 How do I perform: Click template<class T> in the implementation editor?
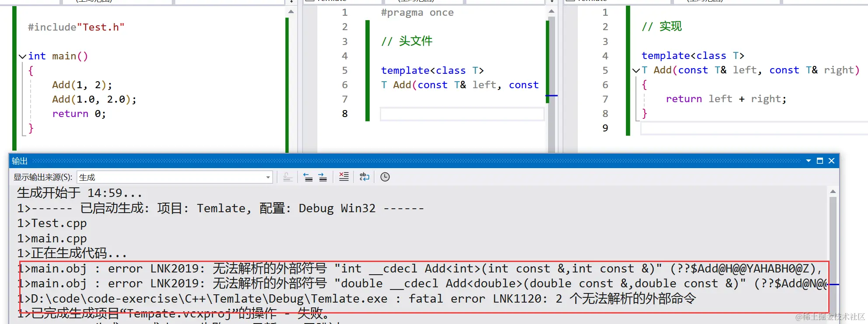[x=693, y=55]
